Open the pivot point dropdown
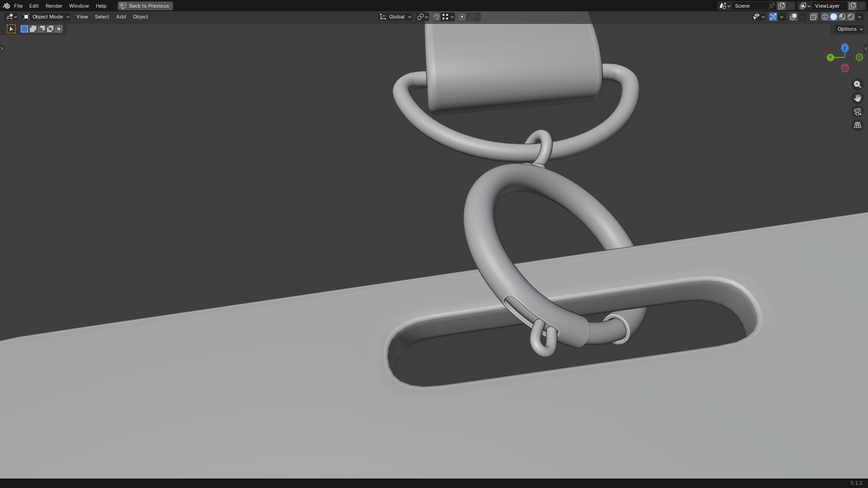The width and height of the screenshot is (868, 488). (x=422, y=17)
